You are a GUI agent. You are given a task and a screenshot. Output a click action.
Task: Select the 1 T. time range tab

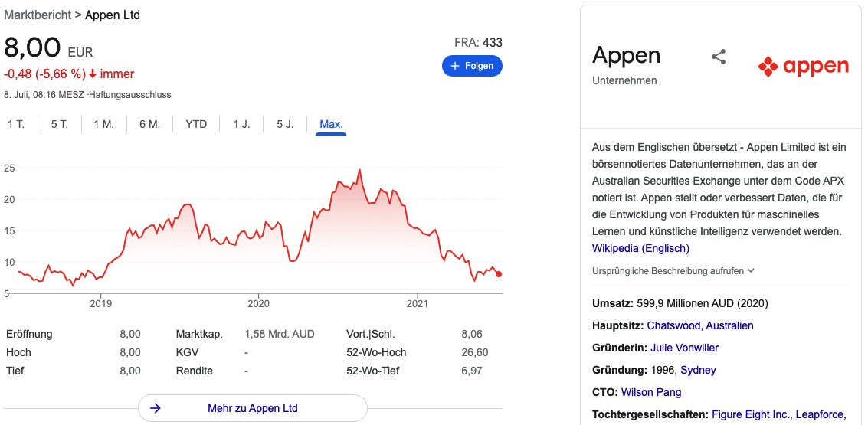(x=16, y=125)
